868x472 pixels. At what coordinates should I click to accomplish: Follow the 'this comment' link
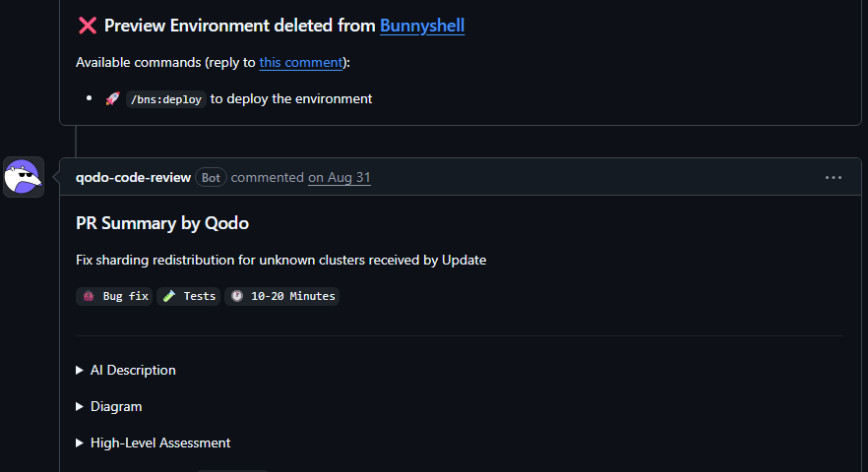(x=301, y=63)
